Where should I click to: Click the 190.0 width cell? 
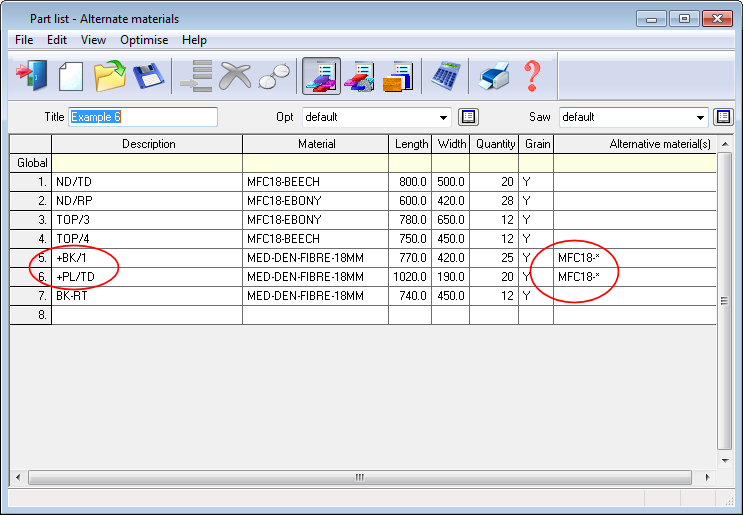tap(451, 277)
